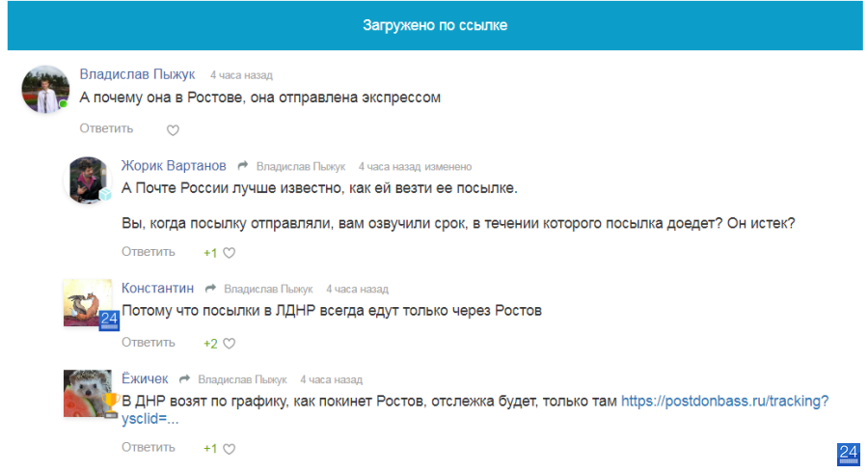Viewport: 868px width, 474px height.
Task: Click '4 часа назад изменено' on Жорик's reply
Action: click(x=415, y=167)
